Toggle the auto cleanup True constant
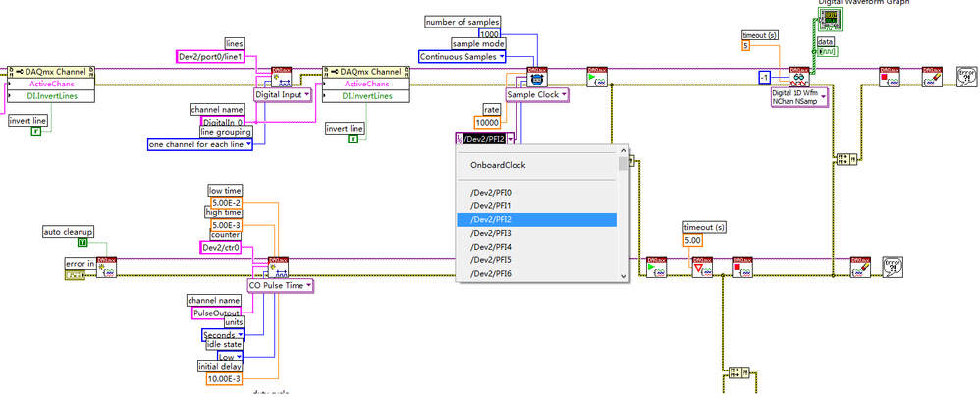The width and height of the screenshot is (980, 398). coord(82,242)
